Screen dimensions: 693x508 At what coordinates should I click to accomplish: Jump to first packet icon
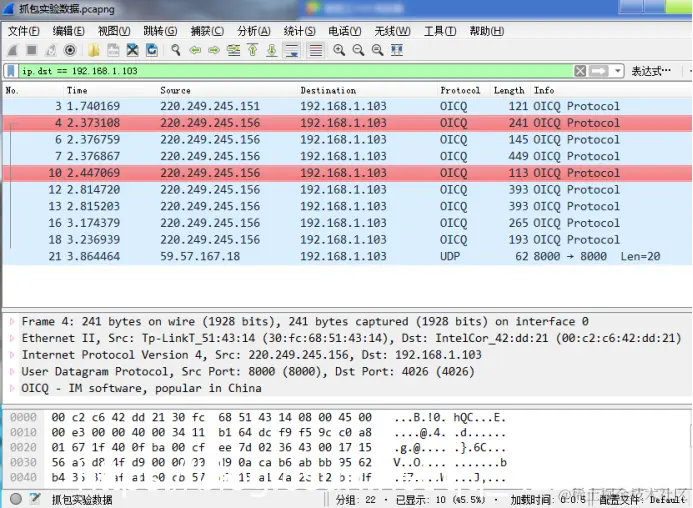(x=253, y=50)
